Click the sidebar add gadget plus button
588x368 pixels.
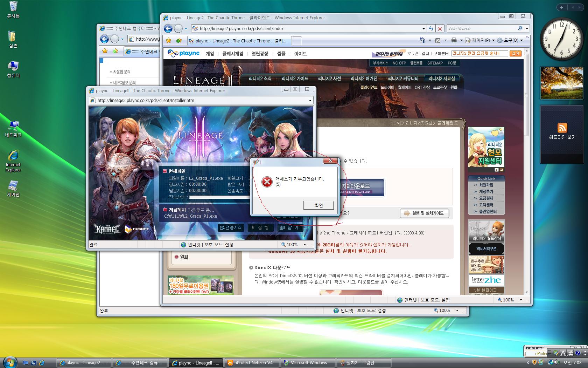point(562,7)
